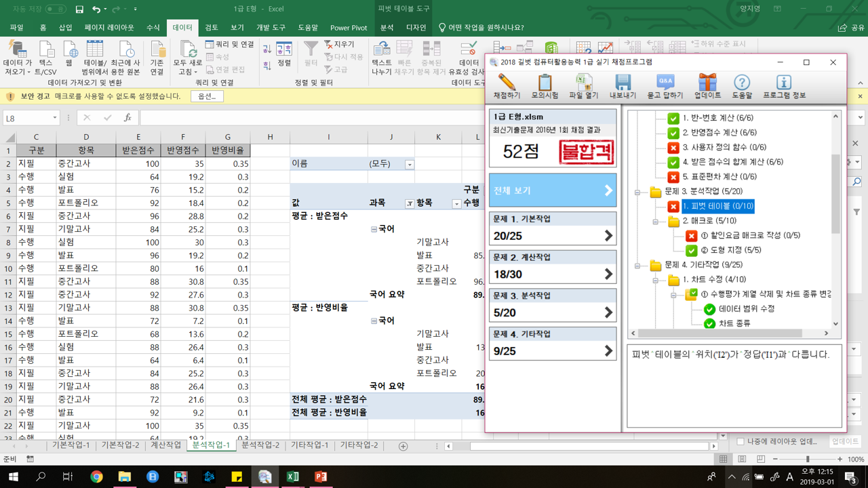Click 텍스트 나누기 in the ribbon

coord(381,58)
